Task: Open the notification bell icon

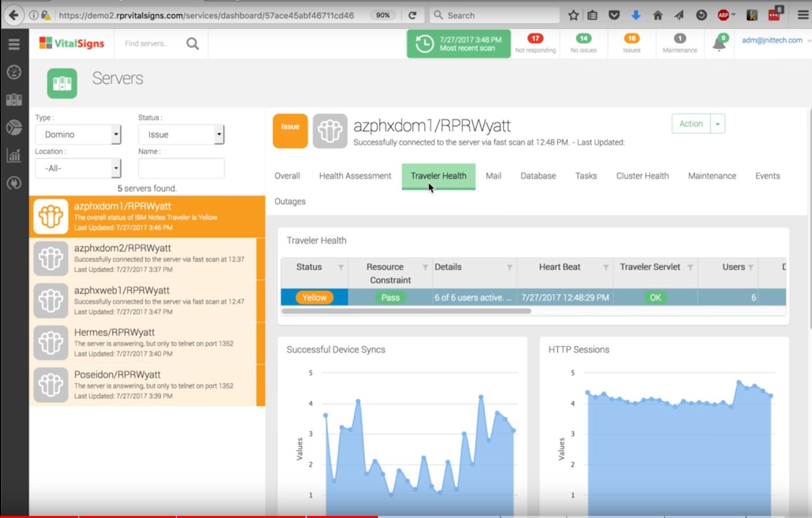Action: click(x=720, y=43)
